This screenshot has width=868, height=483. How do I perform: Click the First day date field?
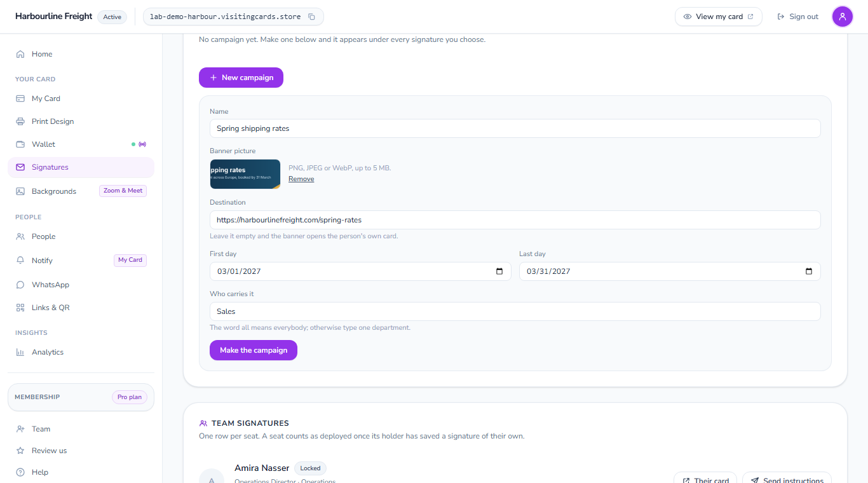coord(360,271)
